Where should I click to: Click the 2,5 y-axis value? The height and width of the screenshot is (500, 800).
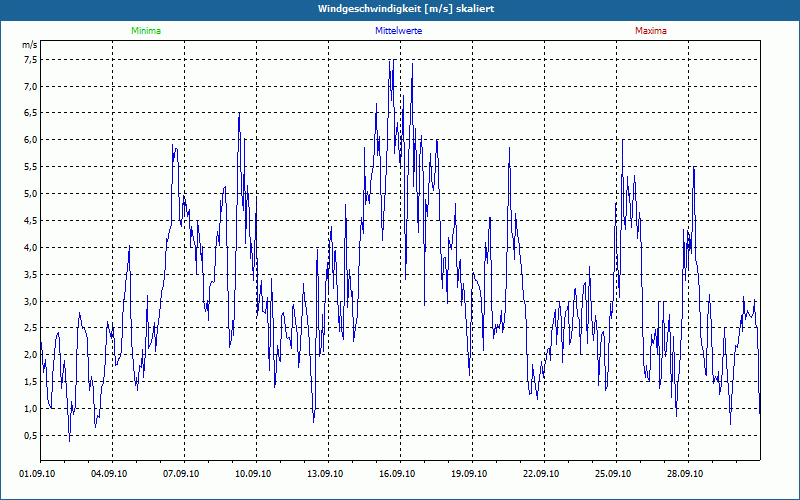pyautogui.click(x=31, y=328)
